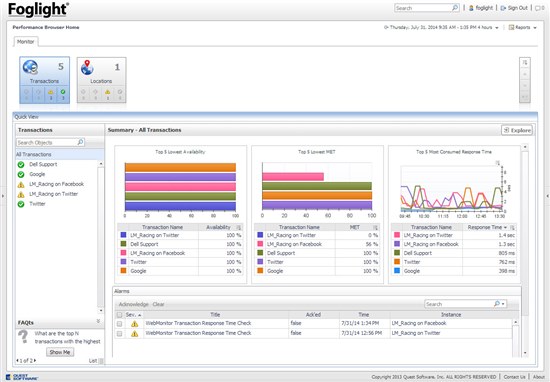
Task: Click the Sign Out link
Action: point(517,8)
